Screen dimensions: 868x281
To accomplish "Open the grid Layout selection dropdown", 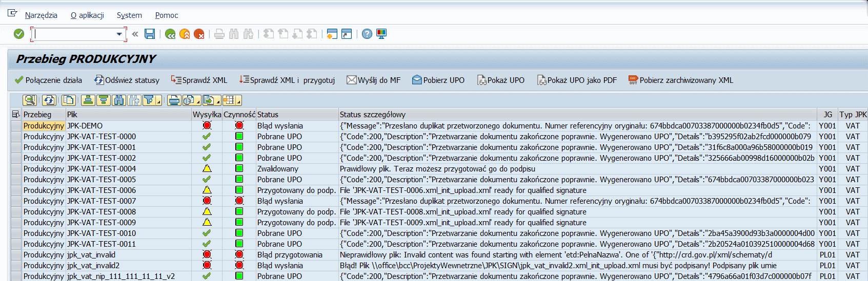I will coord(232,100).
